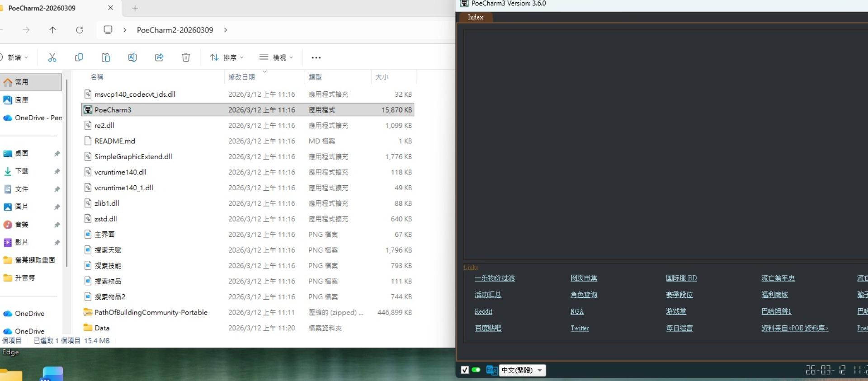Open the 网页市集 link

point(584,278)
